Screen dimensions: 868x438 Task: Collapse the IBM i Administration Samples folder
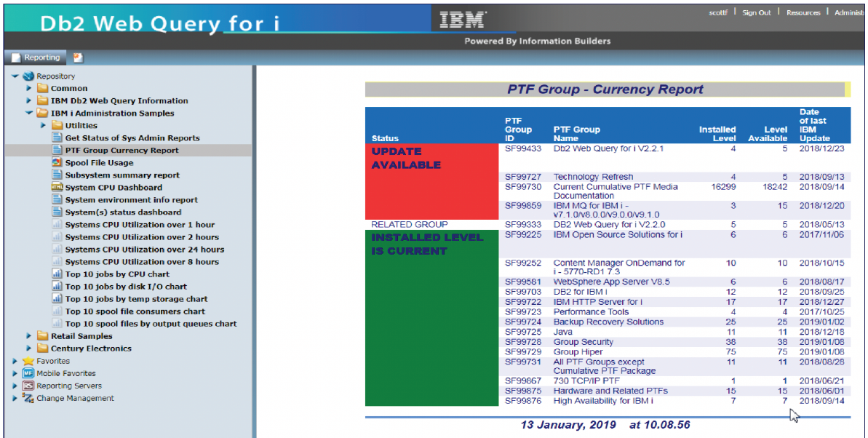pos(29,114)
